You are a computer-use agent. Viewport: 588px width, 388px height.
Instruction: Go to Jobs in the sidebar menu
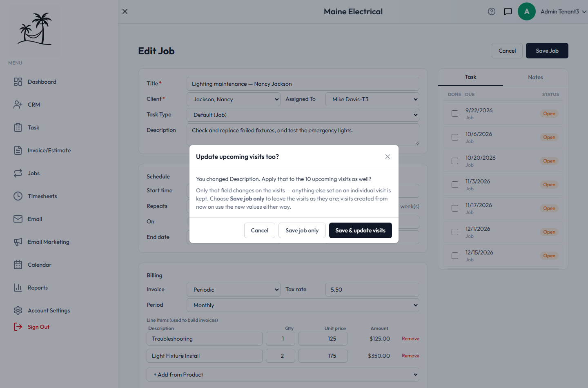(x=33, y=173)
